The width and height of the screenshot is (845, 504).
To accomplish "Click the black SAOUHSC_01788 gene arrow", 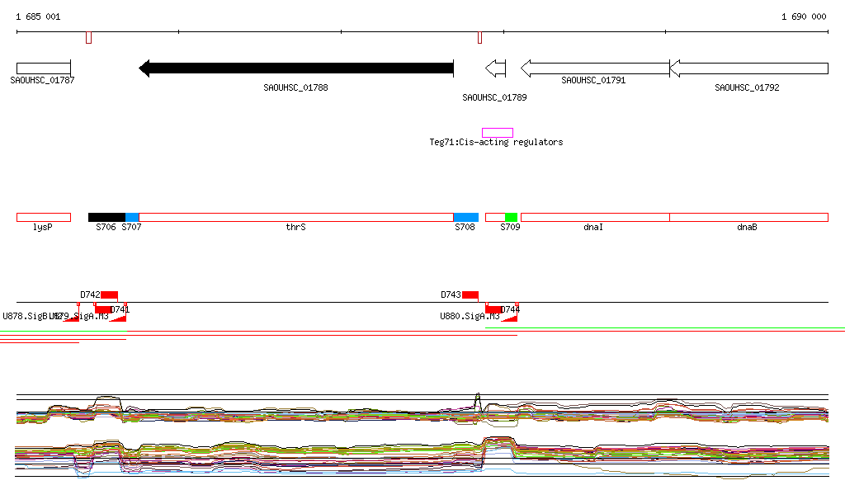I will [x=297, y=68].
